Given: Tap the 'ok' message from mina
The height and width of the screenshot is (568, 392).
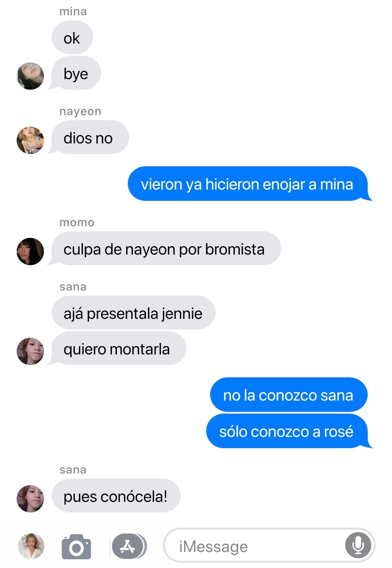Looking at the screenshot, I should 72,37.
